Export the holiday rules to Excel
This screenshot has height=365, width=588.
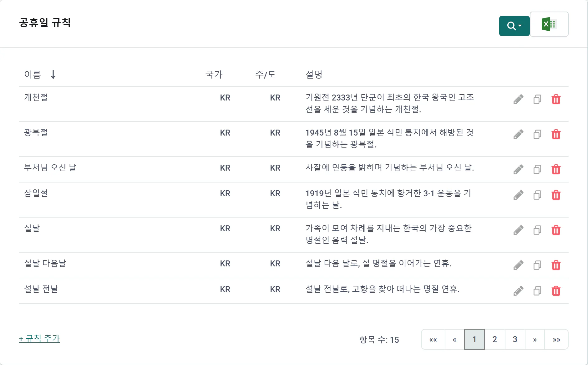click(549, 24)
